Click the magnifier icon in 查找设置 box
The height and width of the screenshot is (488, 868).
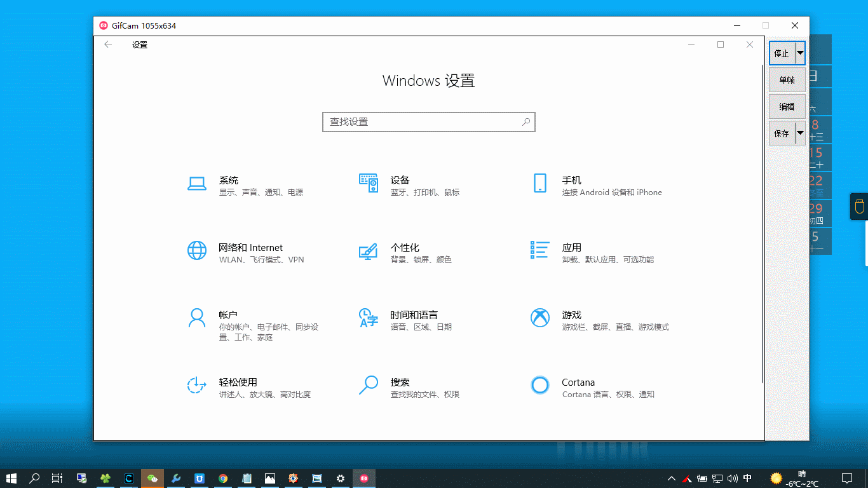tap(526, 121)
